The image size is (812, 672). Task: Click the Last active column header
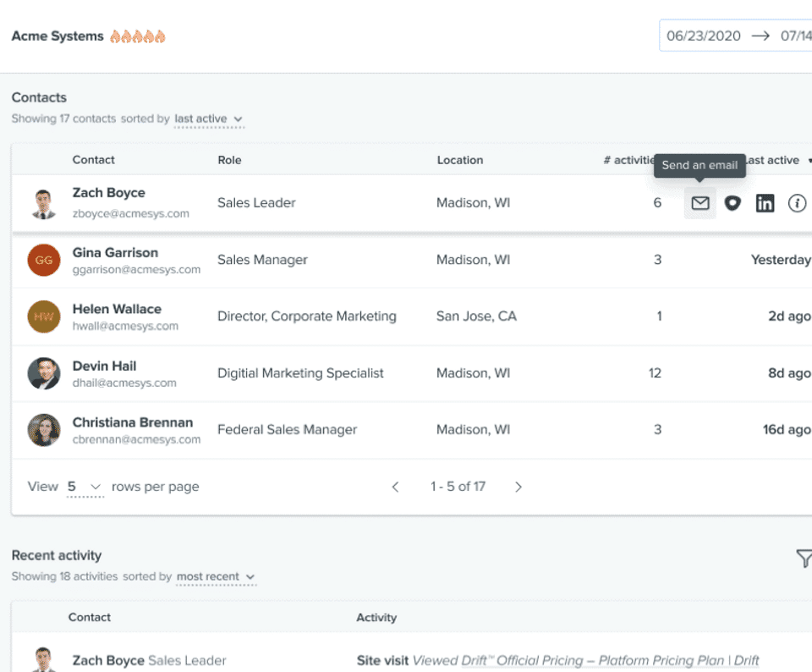pyautogui.click(x=772, y=161)
